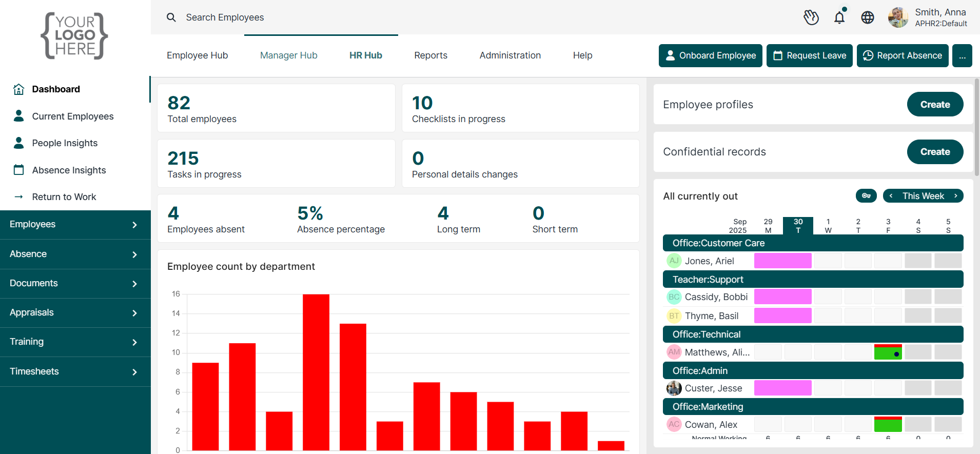Click the waving hand icon in header
980x454 pixels.
click(x=811, y=17)
